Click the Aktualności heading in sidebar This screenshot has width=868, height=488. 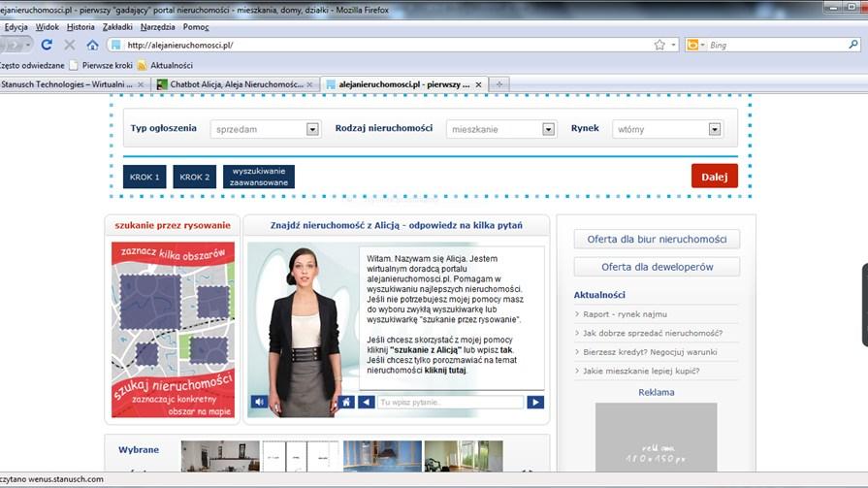599,295
